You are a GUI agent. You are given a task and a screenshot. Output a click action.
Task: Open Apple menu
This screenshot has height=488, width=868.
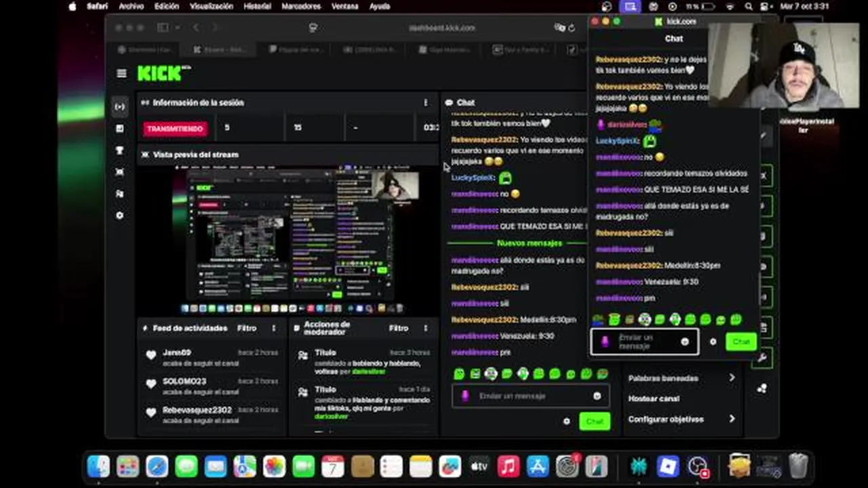[73, 6]
